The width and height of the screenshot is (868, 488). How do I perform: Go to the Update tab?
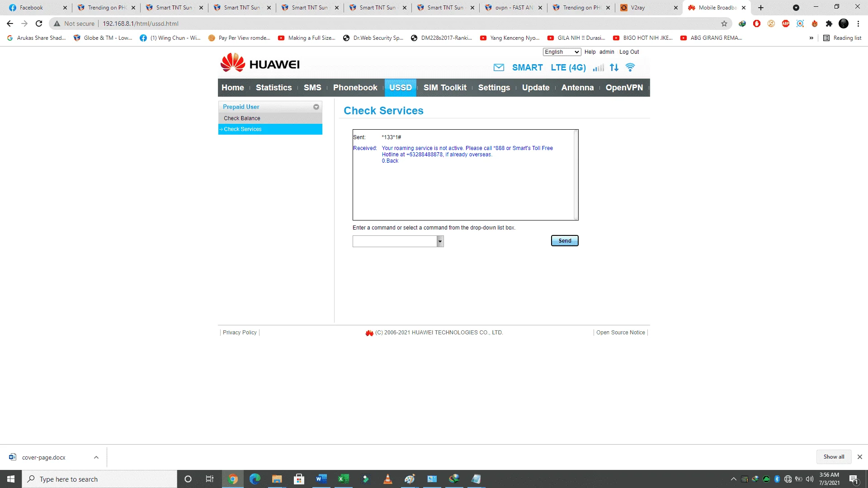(x=536, y=88)
